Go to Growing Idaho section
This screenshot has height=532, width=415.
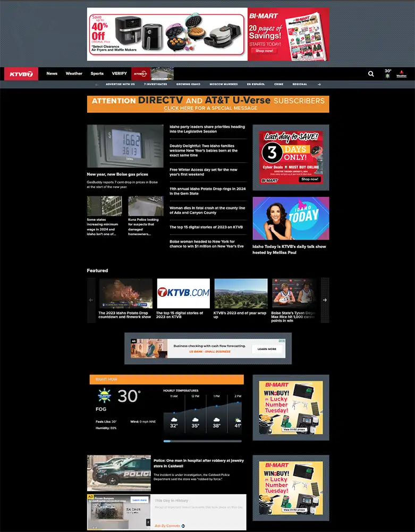point(188,84)
